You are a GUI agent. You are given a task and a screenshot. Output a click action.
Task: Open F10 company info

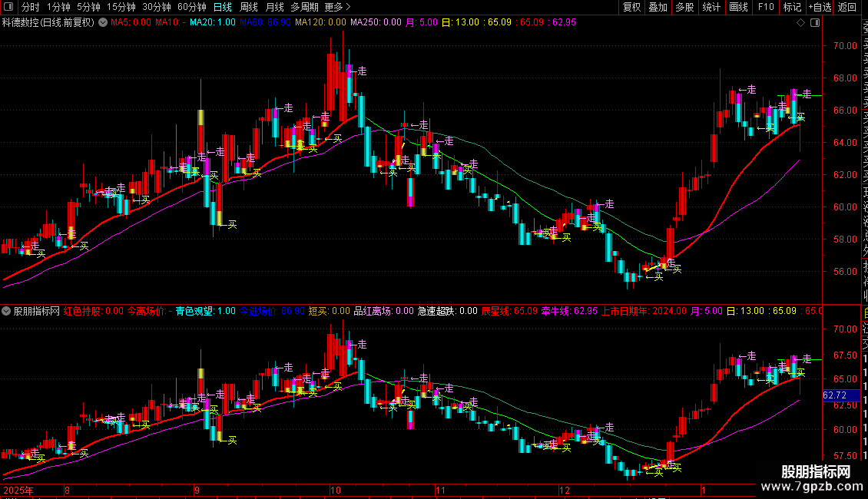766,7
